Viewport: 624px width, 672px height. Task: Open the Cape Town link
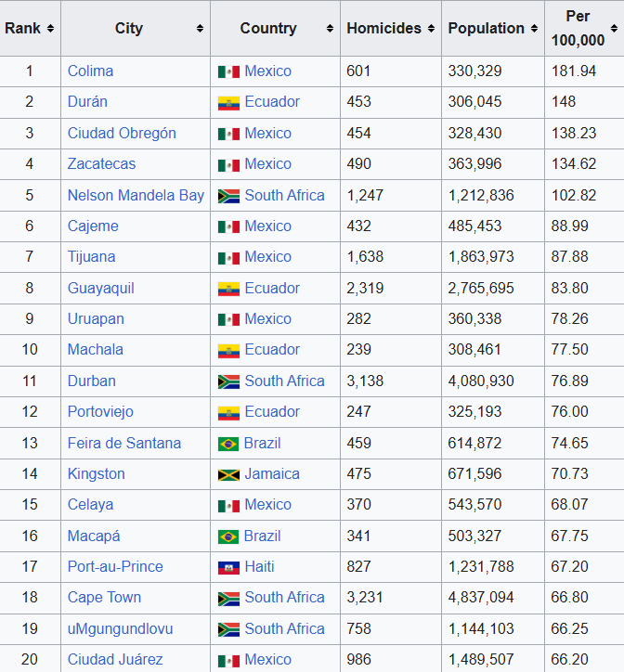pyautogui.click(x=104, y=597)
